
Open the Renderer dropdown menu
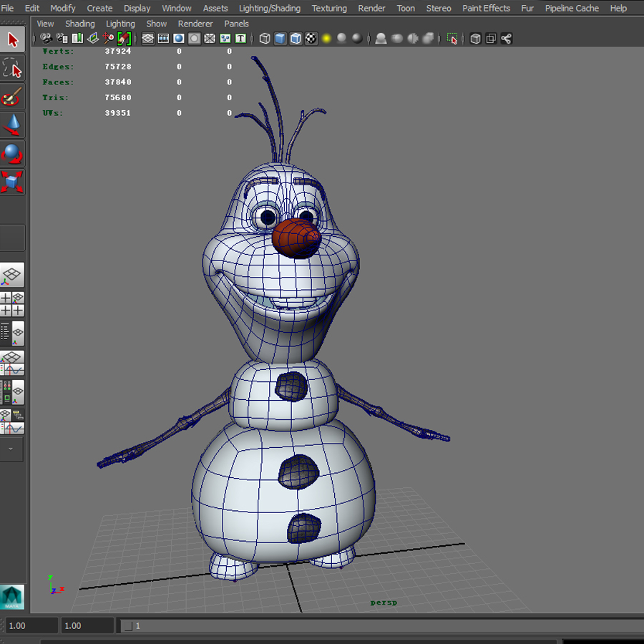tap(195, 24)
